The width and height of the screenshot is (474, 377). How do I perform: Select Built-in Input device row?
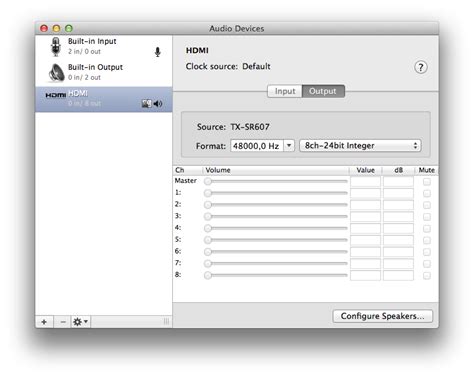click(104, 47)
